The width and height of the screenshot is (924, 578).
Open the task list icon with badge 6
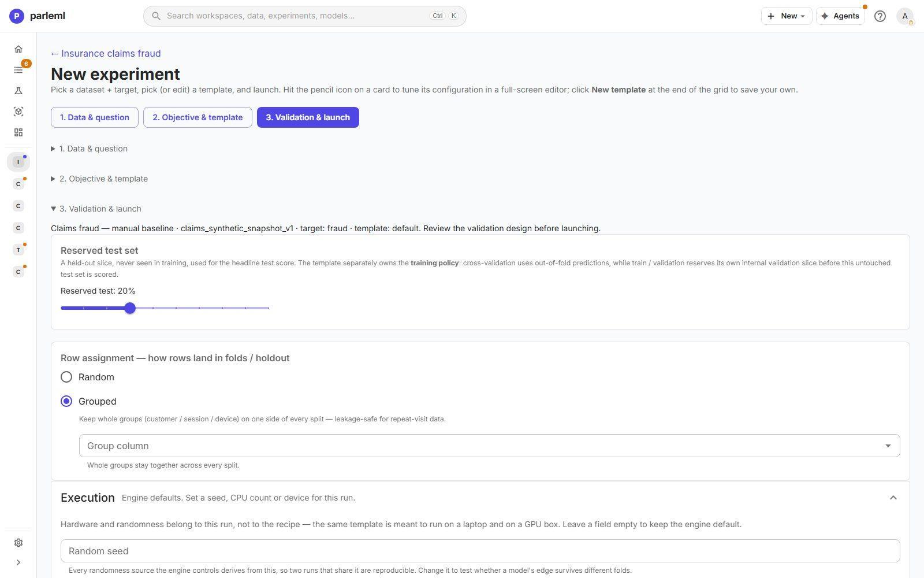tap(18, 70)
